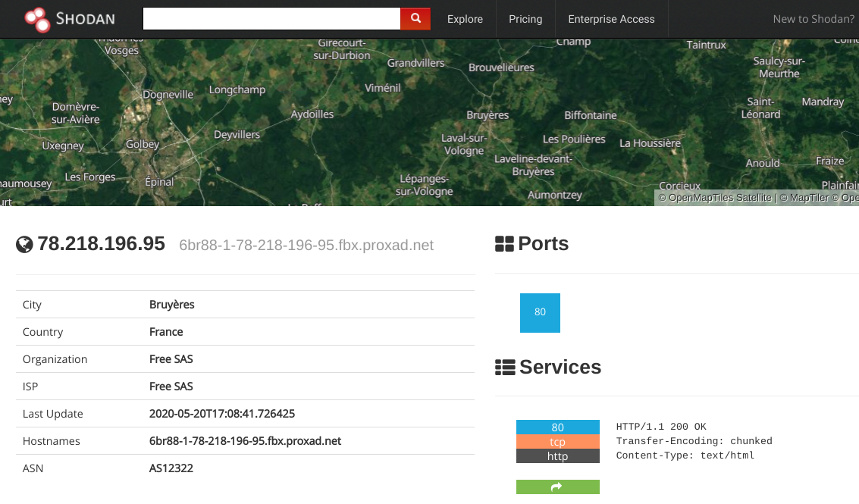This screenshot has height=504, width=859.
Task: Click the SHODAN brand name text
Action: click(86, 19)
